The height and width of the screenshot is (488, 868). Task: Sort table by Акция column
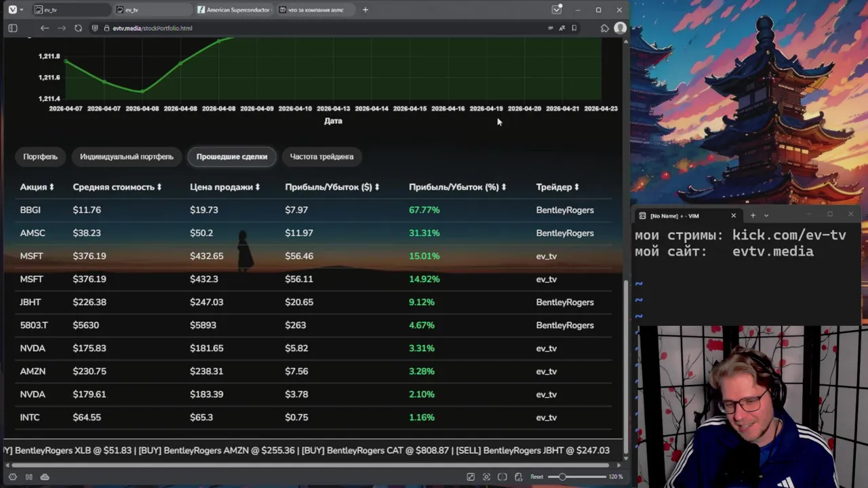(37, 187)
